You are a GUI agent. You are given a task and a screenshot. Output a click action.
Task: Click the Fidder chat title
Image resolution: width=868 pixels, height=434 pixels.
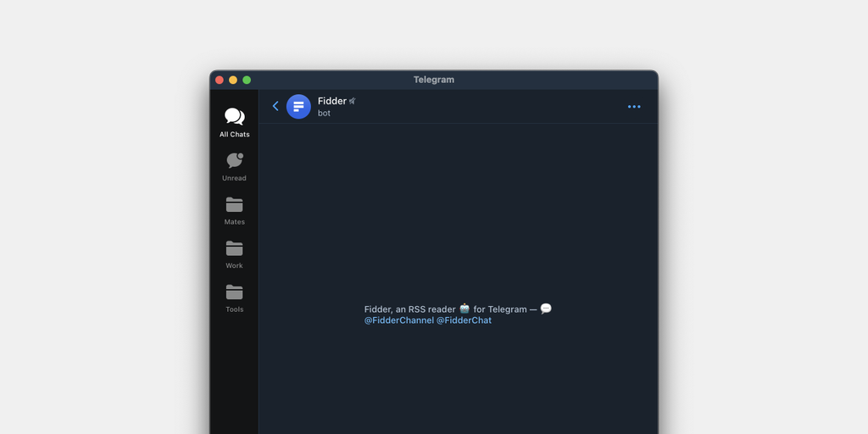[x=331, y=101]
